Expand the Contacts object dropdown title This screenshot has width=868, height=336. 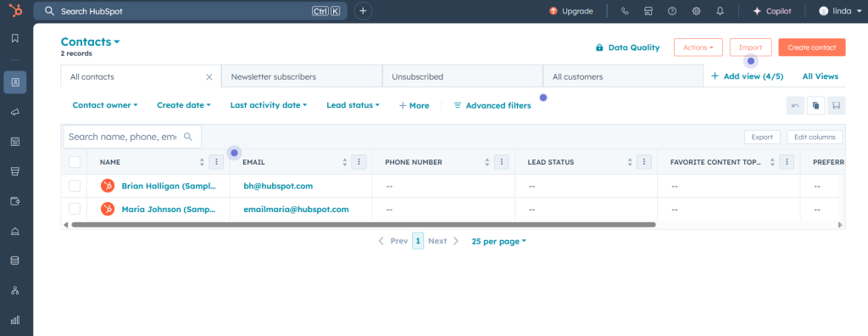(x=90, y=42)
